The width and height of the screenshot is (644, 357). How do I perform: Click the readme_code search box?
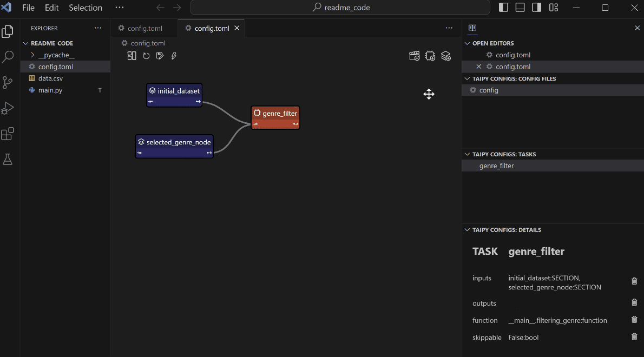coord(340,8)
